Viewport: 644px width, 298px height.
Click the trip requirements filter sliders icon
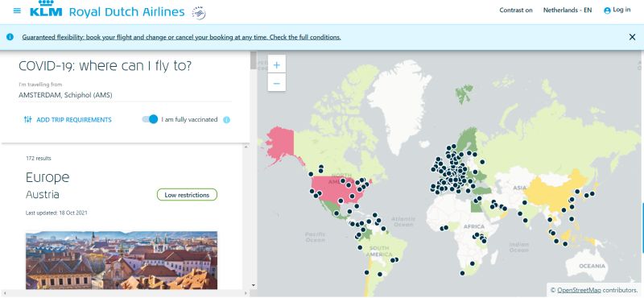pyautogui.click(x=27, y=120)
